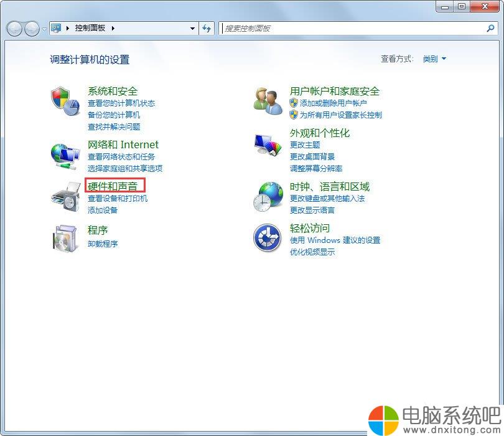Open the 用户帐户和家庭安全 category
504x436 pixels.
click(334, 91)
